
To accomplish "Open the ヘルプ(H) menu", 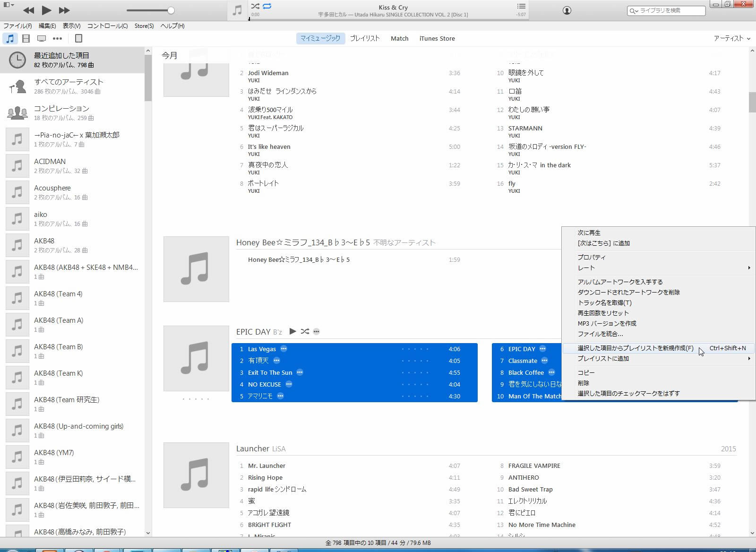I will click(172, 26).
